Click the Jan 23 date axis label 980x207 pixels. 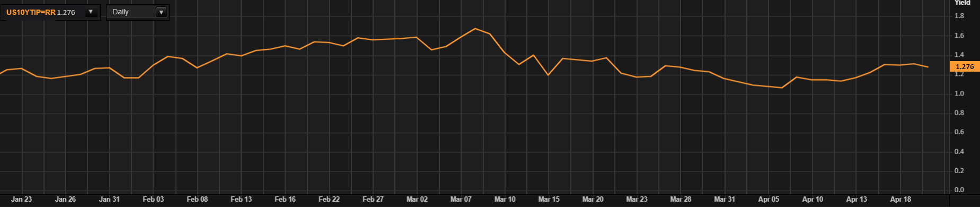22,200
